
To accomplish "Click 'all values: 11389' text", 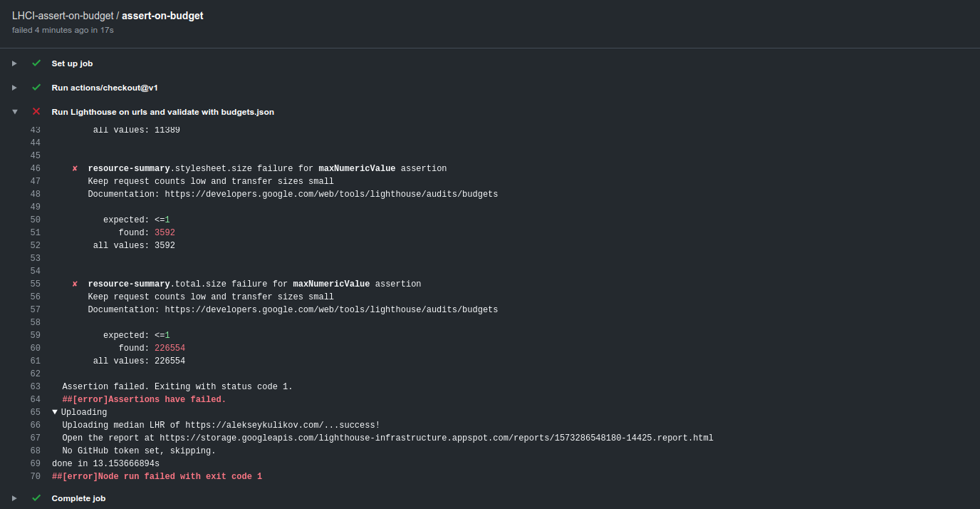I will (137, 130).
